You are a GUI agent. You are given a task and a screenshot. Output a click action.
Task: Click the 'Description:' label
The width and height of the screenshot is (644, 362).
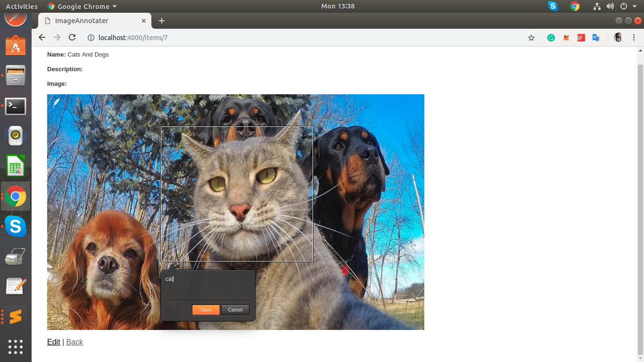tap(65, 69)
